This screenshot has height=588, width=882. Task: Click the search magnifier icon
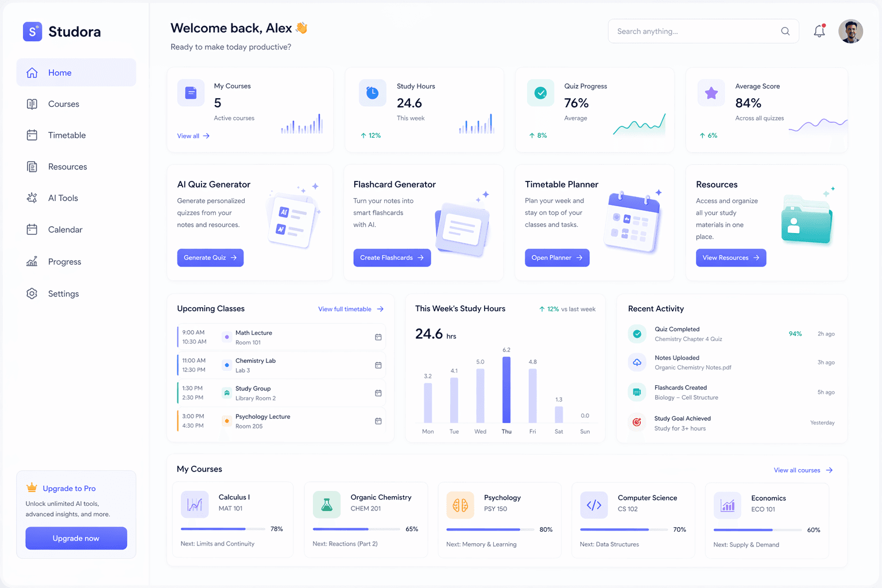click(785, 31)
